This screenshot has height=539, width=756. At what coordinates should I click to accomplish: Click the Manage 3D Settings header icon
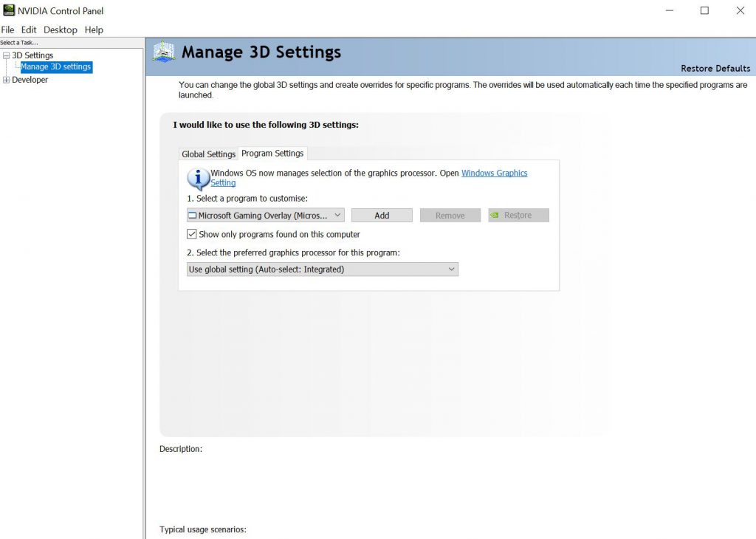pyautogui.click(x=163, y=52)
